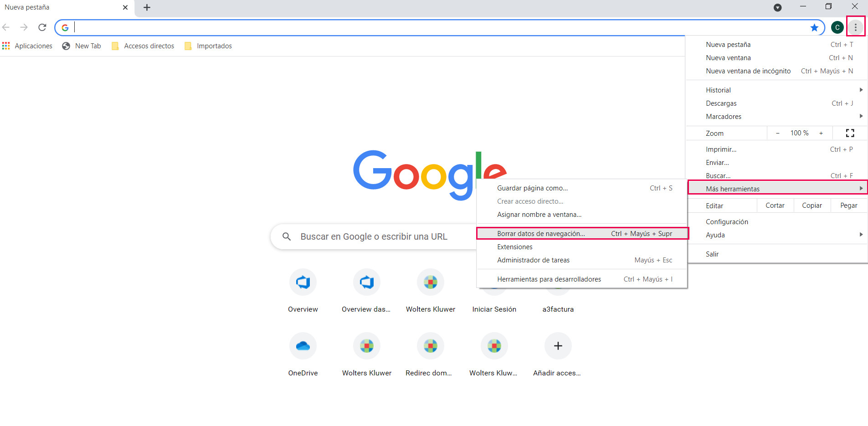Open the OneDrive shortcut
Screen dimensions: 868x426
tap(303, 355)
